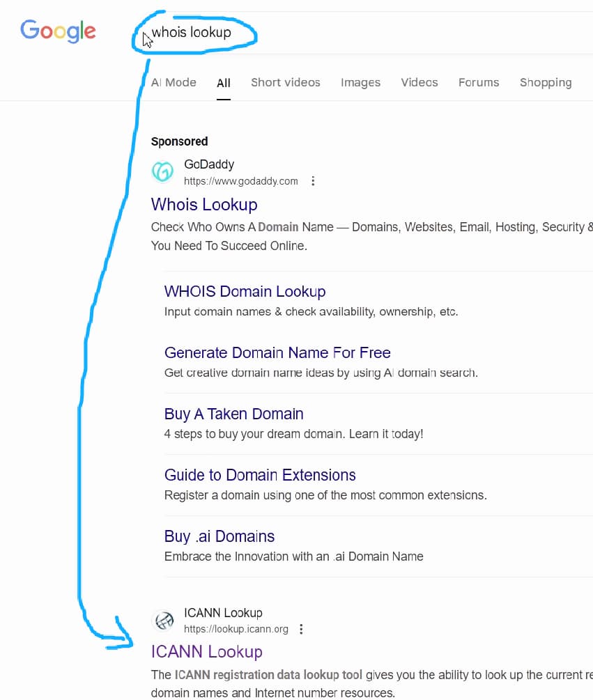Switch to the Forums tab
Screen dimensions: 593x700
[x=479, y=83]
